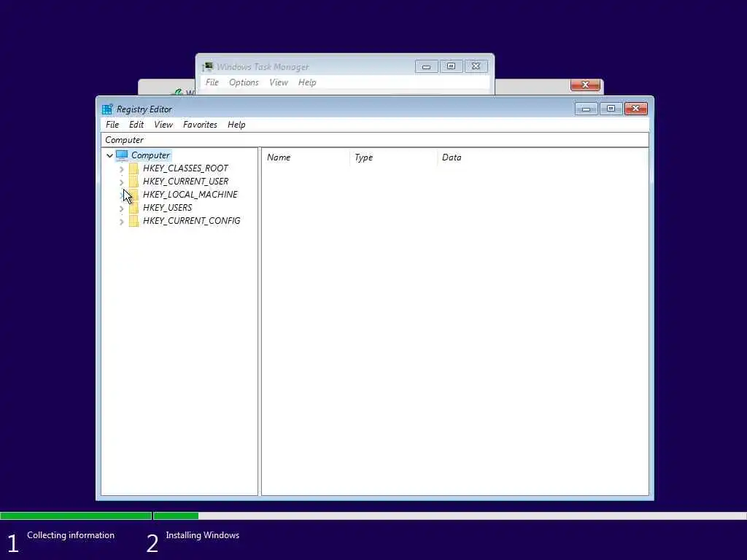747x560 pixels.
Task: Minimize the Registry Editor window
Action: pyautogui.click(x=586, y=109)
